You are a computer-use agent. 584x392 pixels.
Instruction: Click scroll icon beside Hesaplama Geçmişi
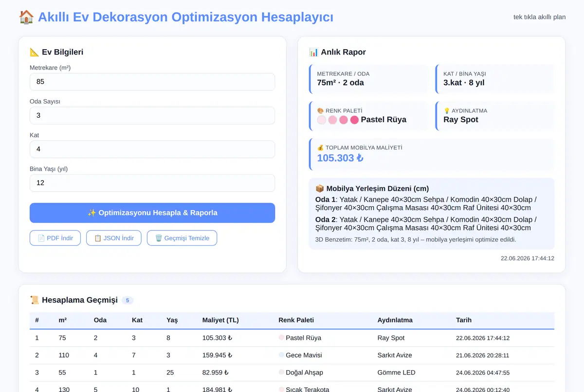[35, 300]
